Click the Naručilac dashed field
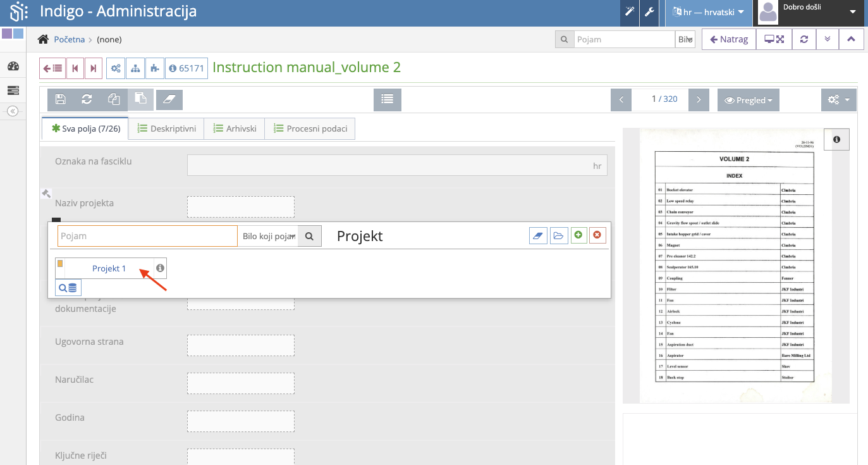This screenshot has width=868, height=465. (241, 383)
